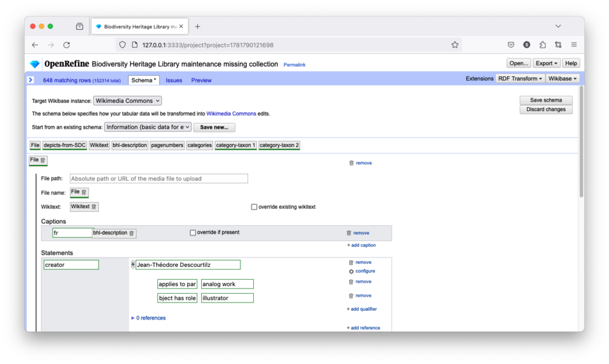The width and height of the screenshot is (609, 364).
Task: Click Save schema button
Action: click(546, 100)
